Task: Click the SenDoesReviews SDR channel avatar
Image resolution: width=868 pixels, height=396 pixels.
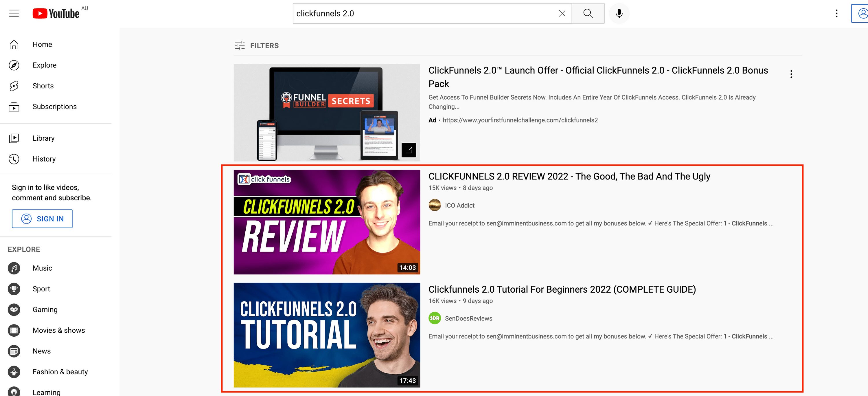Action: (434, 318)
